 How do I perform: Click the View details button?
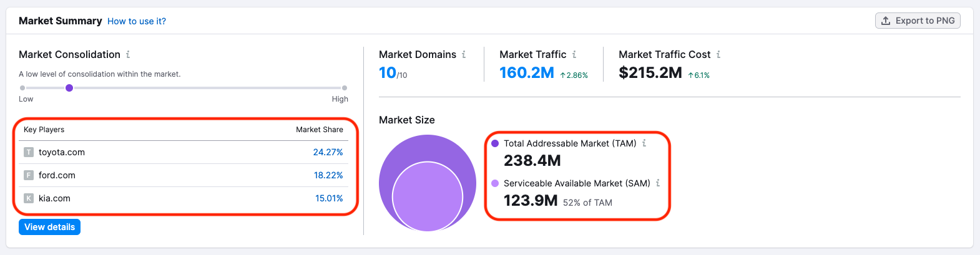[50, 227]
